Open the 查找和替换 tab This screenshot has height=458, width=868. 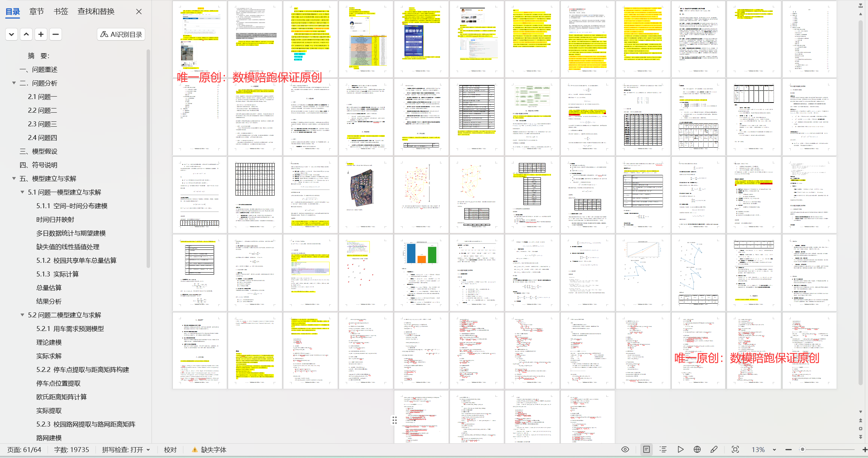point(96,12)
